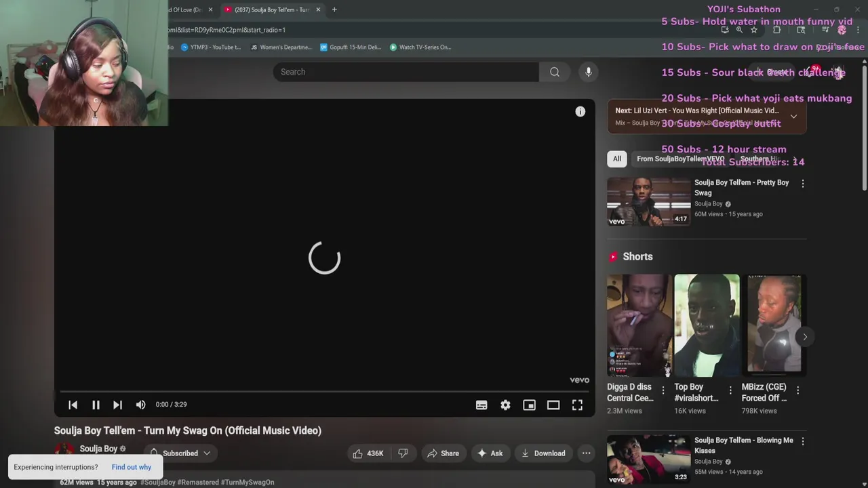
Task: Skip to next video
Action: tap(117, 405)
